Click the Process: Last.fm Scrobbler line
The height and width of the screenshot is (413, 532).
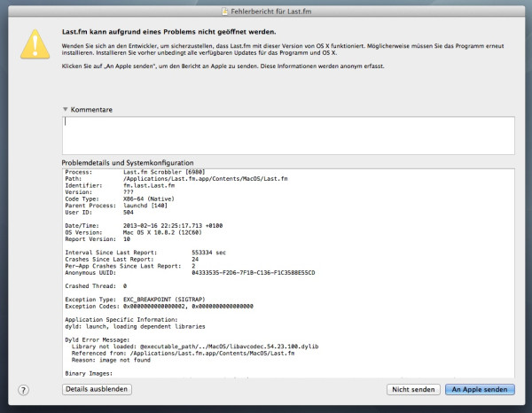(135, 172)
